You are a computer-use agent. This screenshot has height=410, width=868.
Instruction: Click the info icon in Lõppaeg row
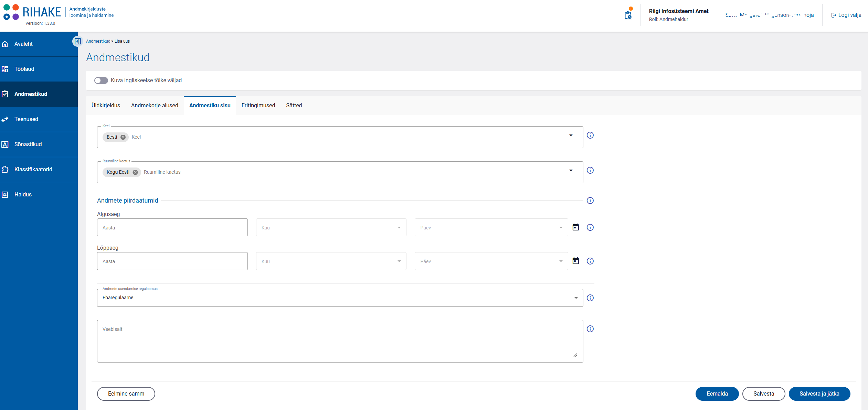point(590,261)
